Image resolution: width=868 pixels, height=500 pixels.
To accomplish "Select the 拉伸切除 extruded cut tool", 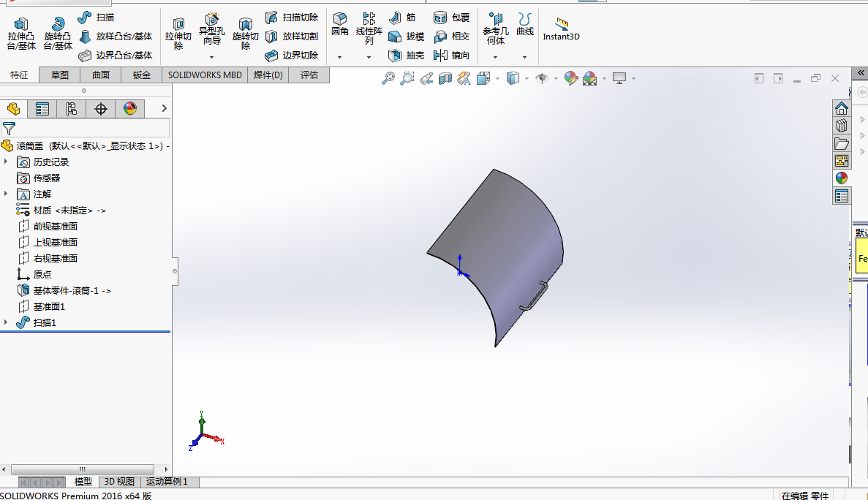I will (178, 34).
